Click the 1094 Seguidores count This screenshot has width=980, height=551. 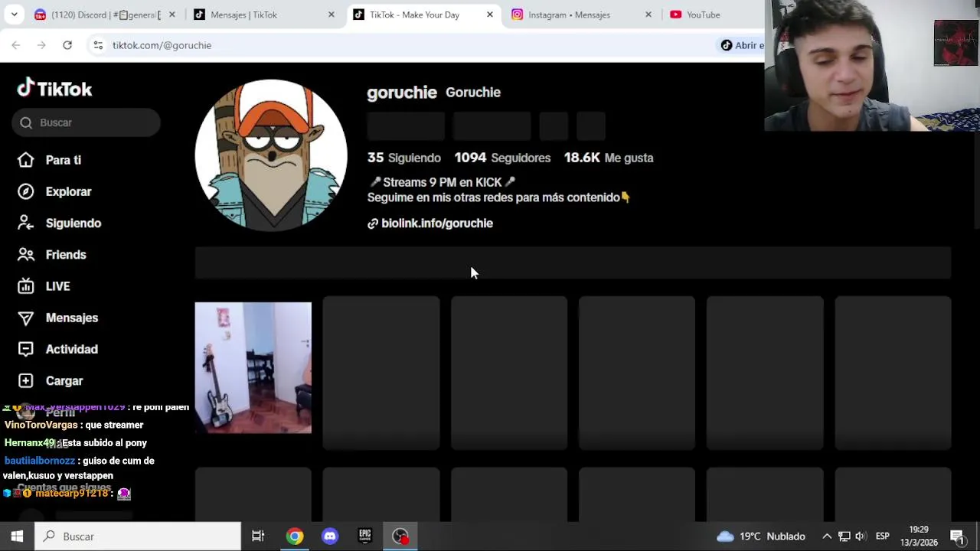tap(502, 158)
